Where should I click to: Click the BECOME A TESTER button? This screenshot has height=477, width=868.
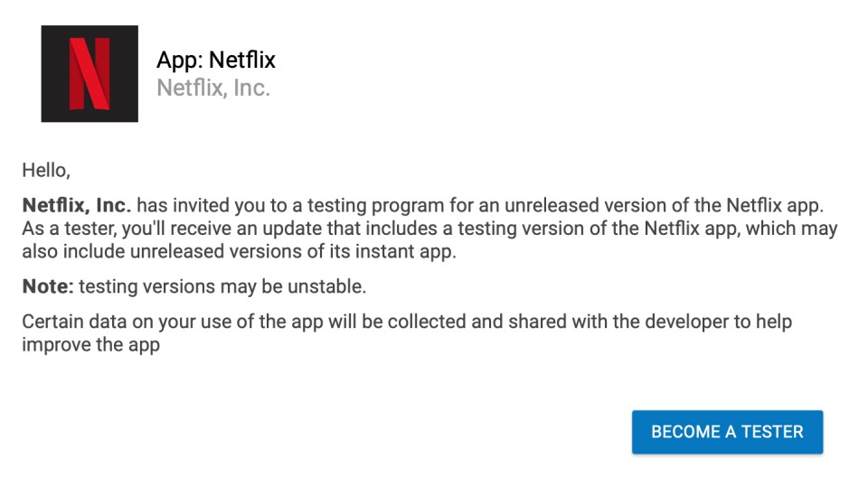tap(727, 432)
